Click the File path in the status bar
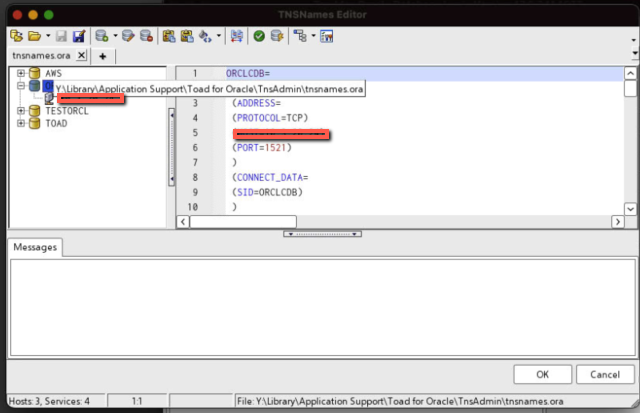Screen dimensions: 640x413 [400, 402]
